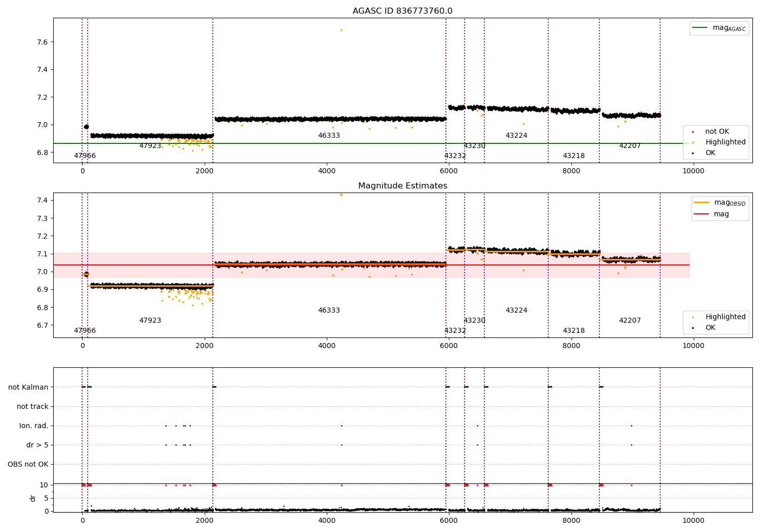Select the mag AGASC legend entry in top plot
Screen dimensions: 760x532
[719, 28]
